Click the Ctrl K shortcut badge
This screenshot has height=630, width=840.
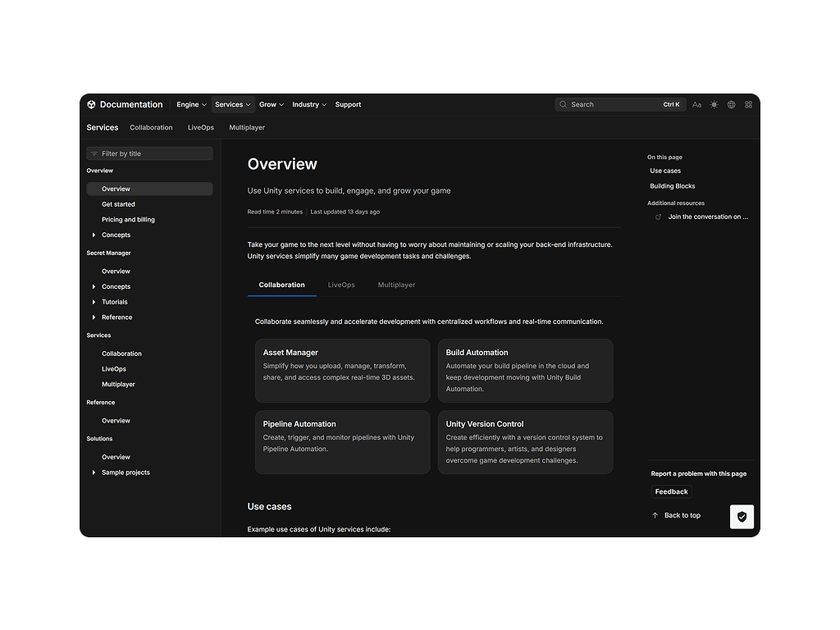[x=671, y=104]
